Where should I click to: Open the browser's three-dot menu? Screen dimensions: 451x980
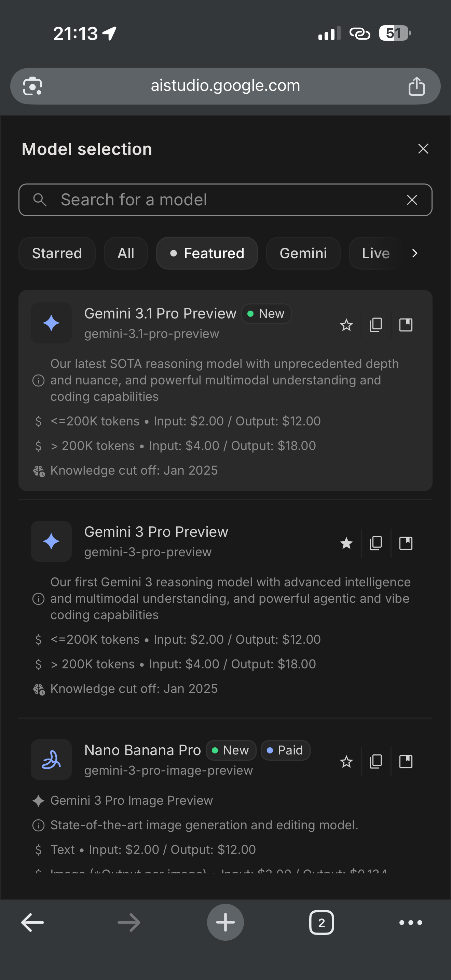click(411, 922)
